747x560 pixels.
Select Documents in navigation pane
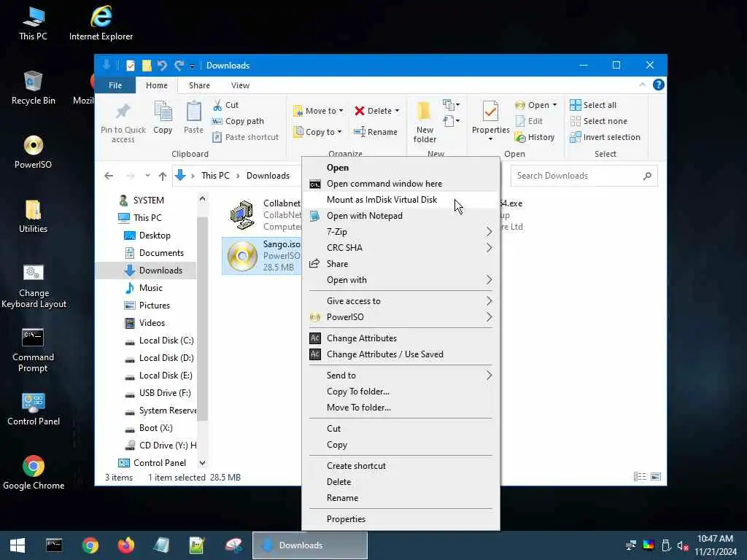click(x=154, y=253)
